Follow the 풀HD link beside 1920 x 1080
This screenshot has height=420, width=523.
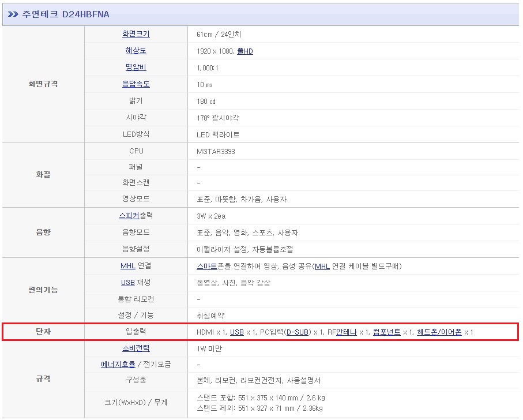click(x=245, y=51)
